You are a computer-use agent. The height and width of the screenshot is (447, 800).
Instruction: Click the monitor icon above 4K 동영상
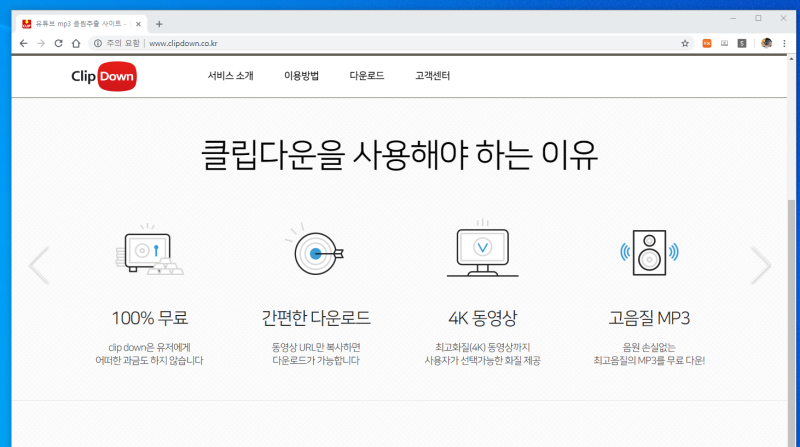point(483,249)
